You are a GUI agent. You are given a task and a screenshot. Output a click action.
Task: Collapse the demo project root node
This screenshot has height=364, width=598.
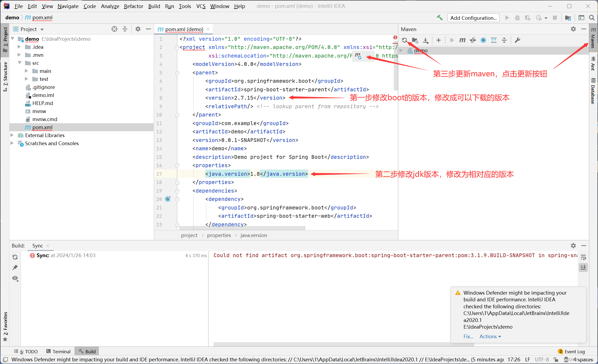12,39
